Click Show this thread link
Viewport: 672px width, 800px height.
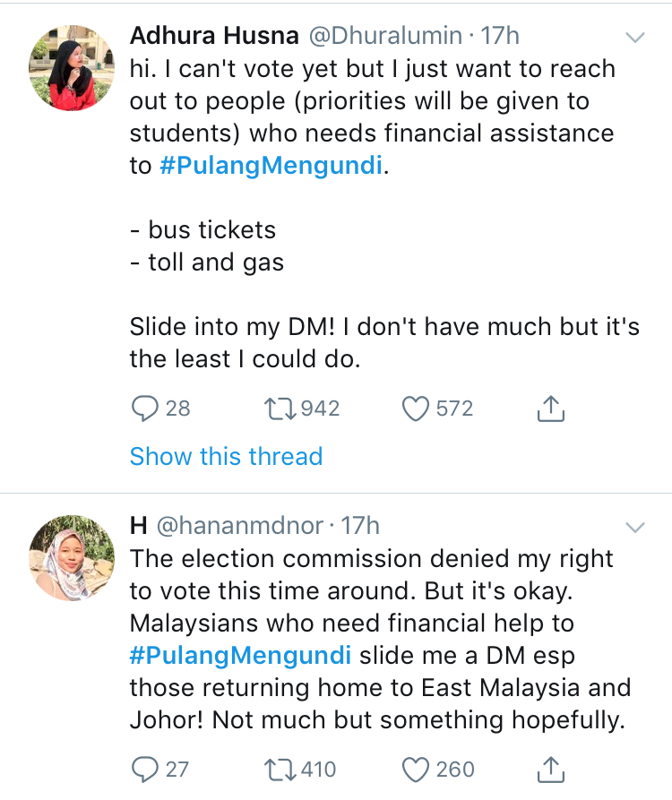click(226, 456)
